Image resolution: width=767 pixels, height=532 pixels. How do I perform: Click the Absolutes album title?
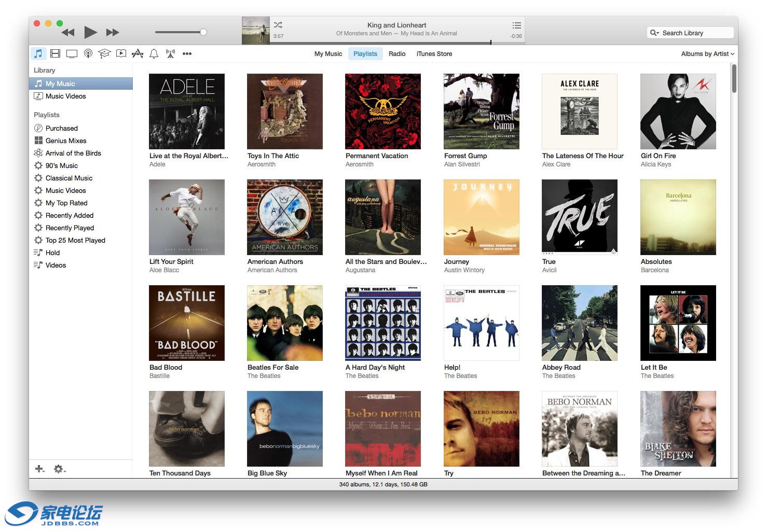pyautogui.click(x=656, y=261)
